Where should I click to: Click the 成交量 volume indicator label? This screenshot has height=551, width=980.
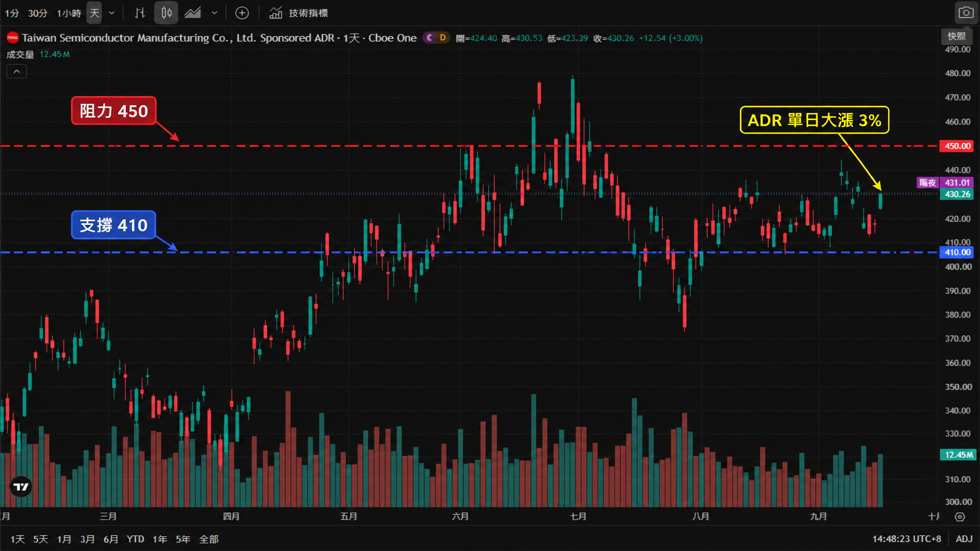(20, 55)
